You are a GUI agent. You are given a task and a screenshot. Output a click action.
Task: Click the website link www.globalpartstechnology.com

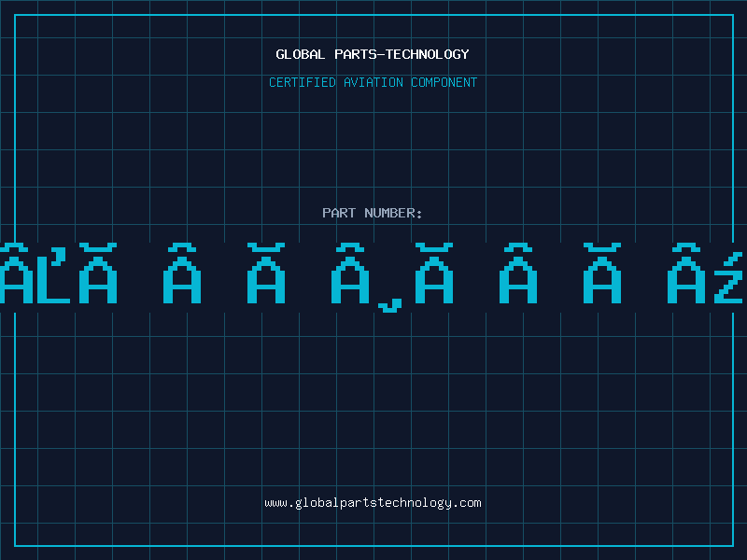click(x=373, y=503)
